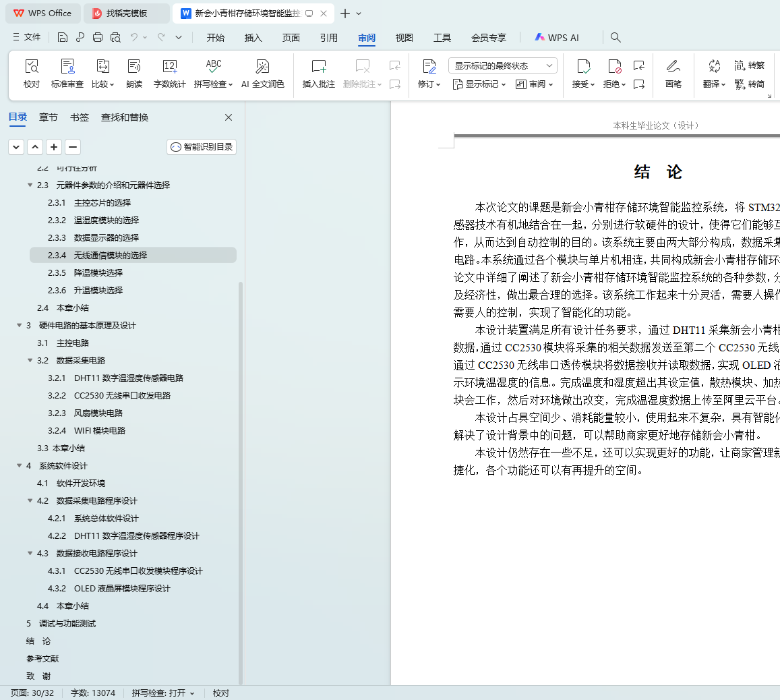This screenshot has width=780, height=700.
Task: Toggle 拼写检查 status in status bar
Action: click(163, 693)
